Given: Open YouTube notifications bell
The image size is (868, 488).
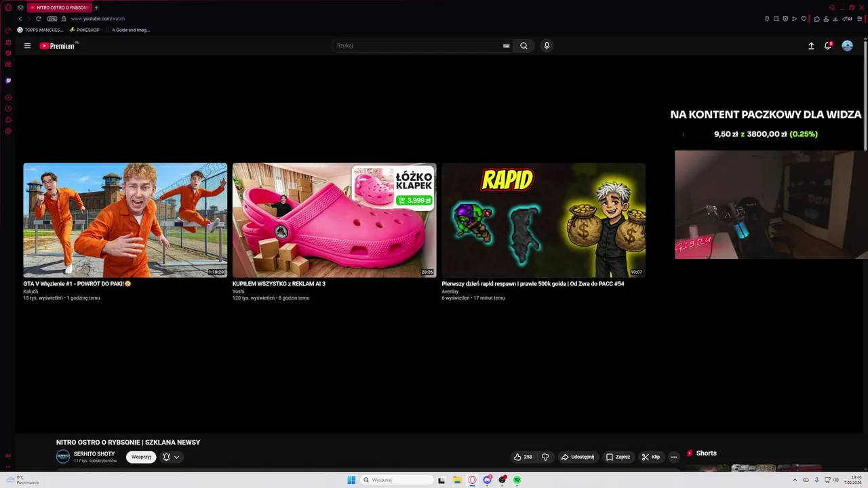Looking at the screenshot, I should point(828,45).
